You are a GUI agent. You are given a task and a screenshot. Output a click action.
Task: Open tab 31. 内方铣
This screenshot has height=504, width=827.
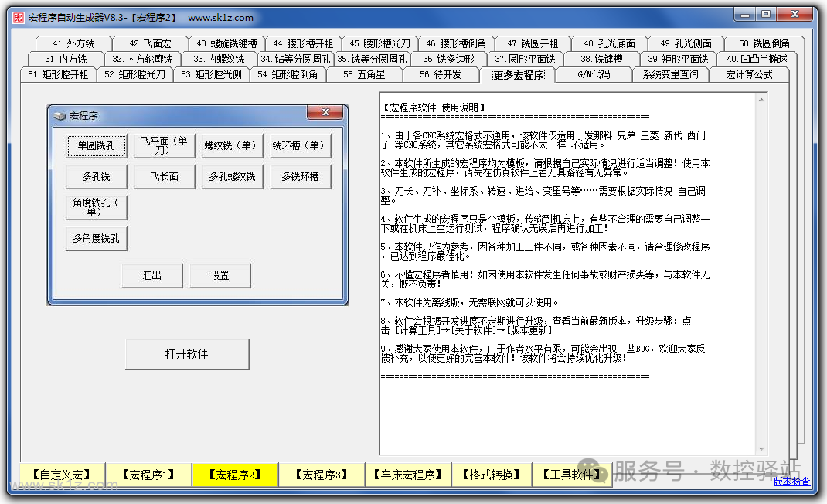[x=66, y=59]
